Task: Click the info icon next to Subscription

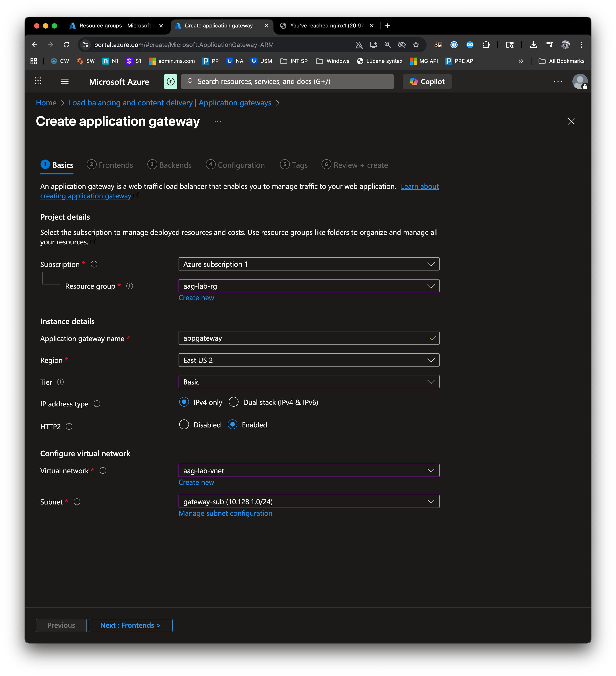Action: [x=94, y=264]
